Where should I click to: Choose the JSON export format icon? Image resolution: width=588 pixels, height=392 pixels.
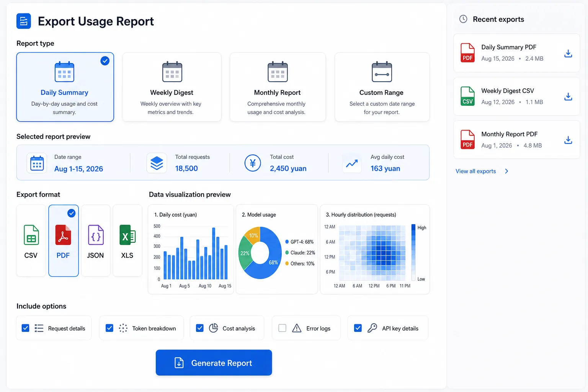point(96,235)
